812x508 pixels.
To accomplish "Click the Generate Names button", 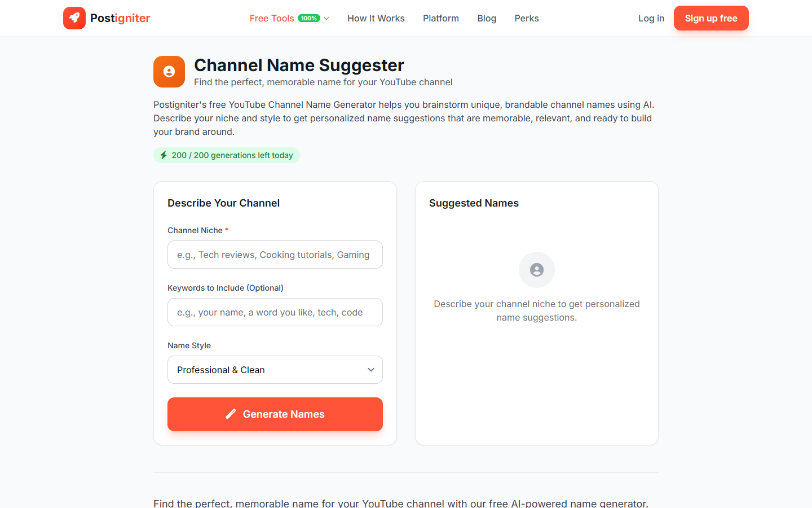I will [275, 414].
